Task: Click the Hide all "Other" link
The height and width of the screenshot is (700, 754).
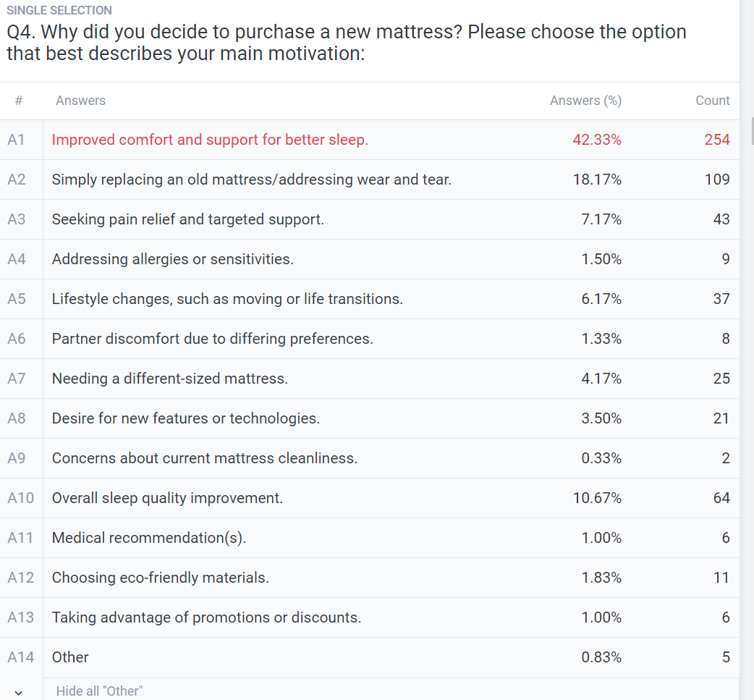Action: point(99,691)
